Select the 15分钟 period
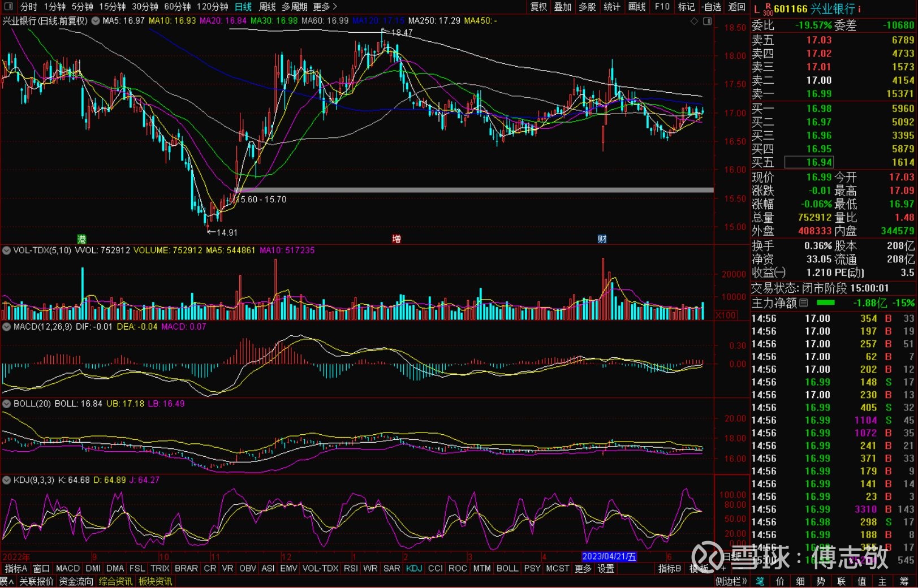The image size is (918, 588). pyautogui.click(x=113, y=7)
